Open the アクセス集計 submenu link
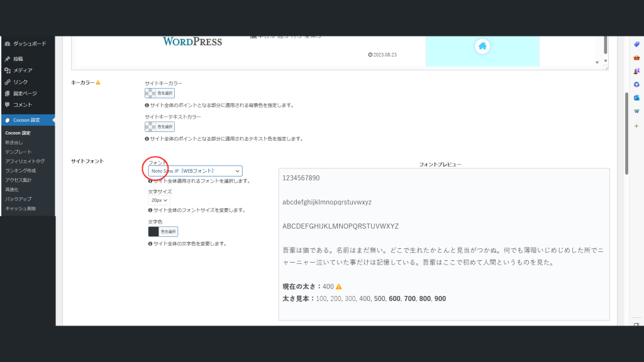This screenshot has width=644, height=362. pyautogui.click(x=18, y=180)
